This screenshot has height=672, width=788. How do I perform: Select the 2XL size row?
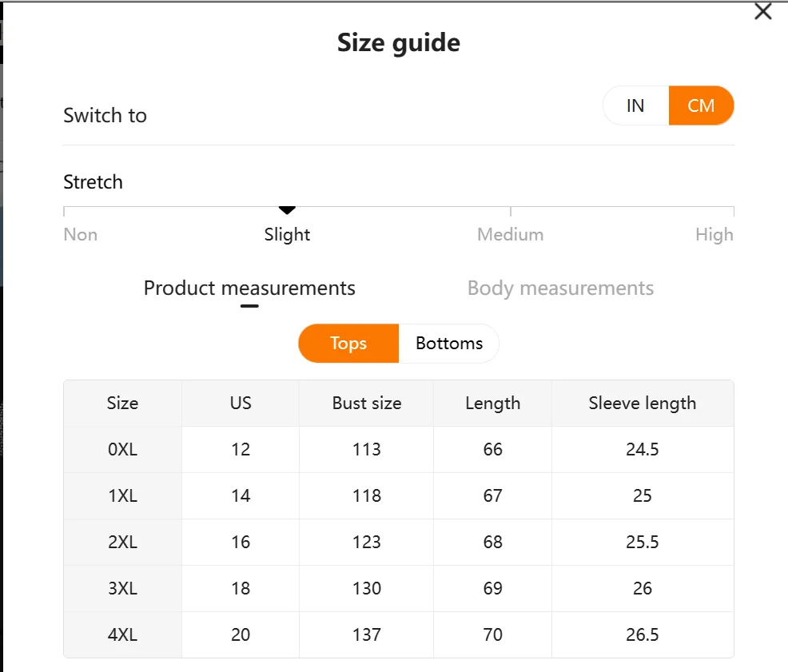tap(122, 543)
